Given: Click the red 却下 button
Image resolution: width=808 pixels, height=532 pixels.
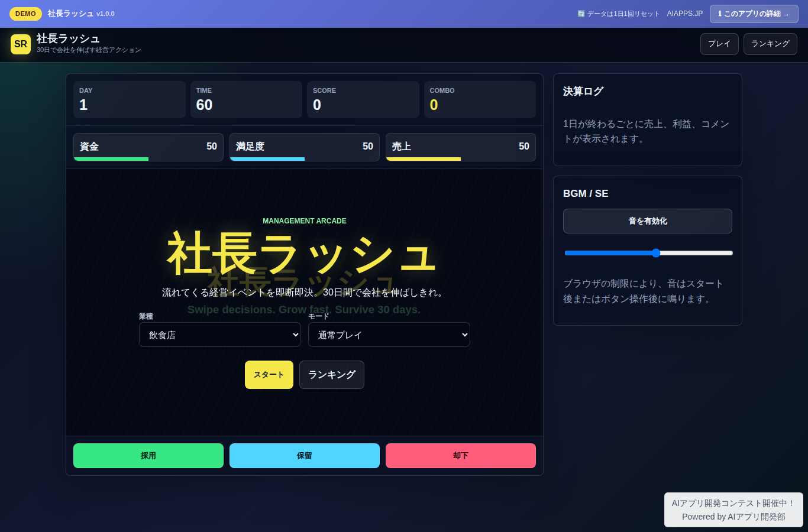Looking at the screenshot, I should click(x=461, y=456).
